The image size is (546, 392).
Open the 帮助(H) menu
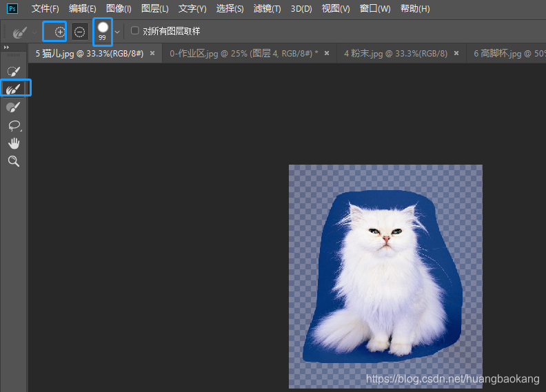[x=415, y=9]
